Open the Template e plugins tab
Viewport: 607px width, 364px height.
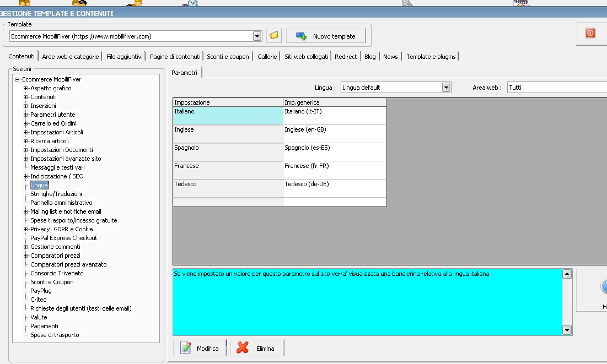point(431,57)
